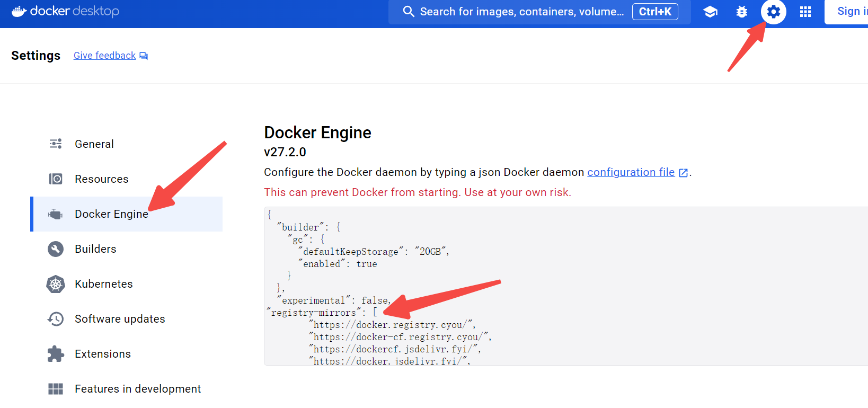868x408 pixels.
Task: Click the Docker whale logo
Action: (19, 11)
